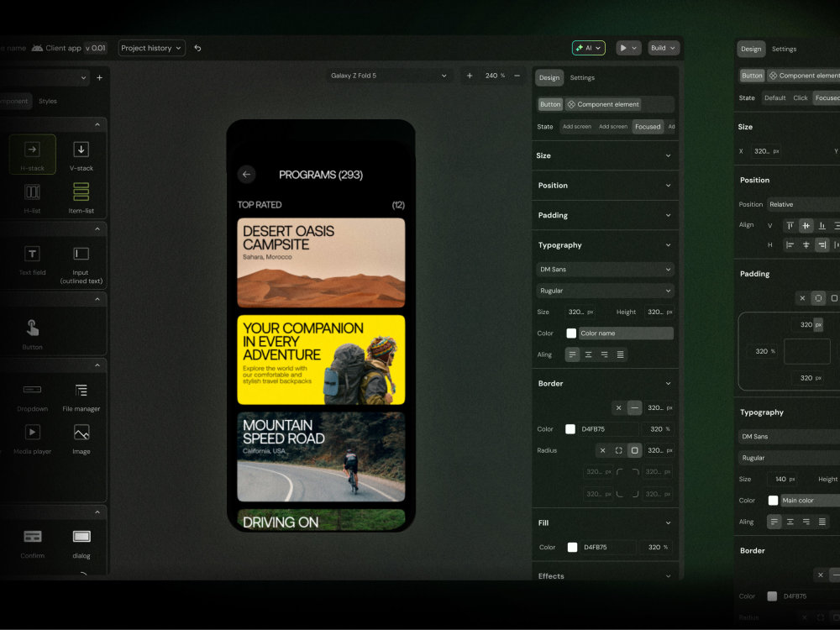Remove the border using the X icon in Border
This screenshot has height=630, width=840.
[619, 407]
